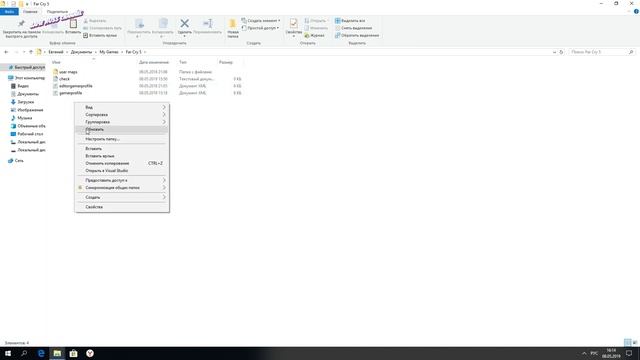Open the 'Вид' submenu in context menu
Screen dimensions: 640x360
tap(122, 107)
